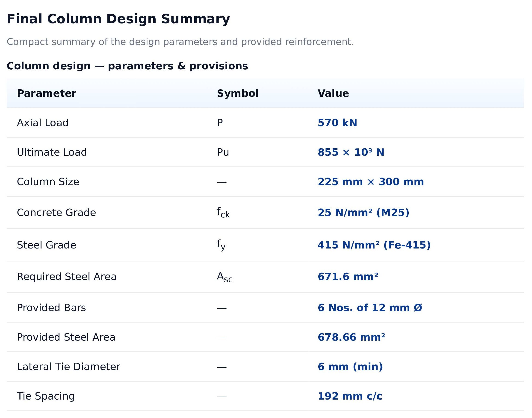Click the 6 Nos. of 12 mm Ø value

(370, 308)
